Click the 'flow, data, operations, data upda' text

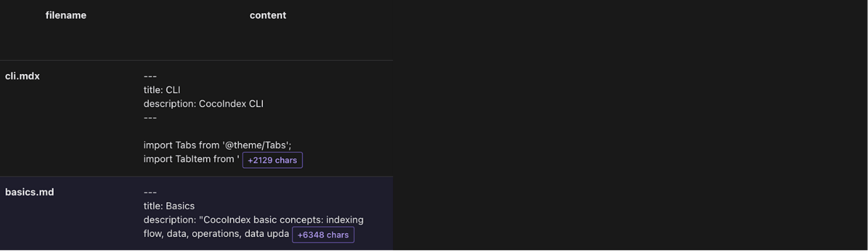click(216, 233)
